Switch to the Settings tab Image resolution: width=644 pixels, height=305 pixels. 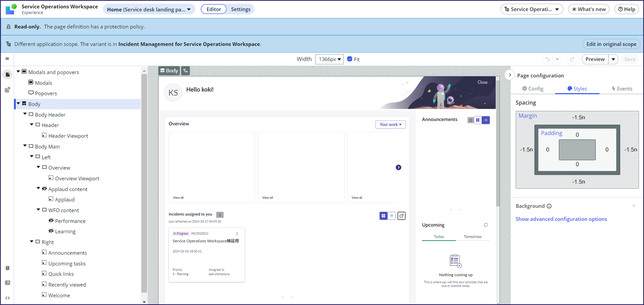pyautogui.click(x=241, y=9)
